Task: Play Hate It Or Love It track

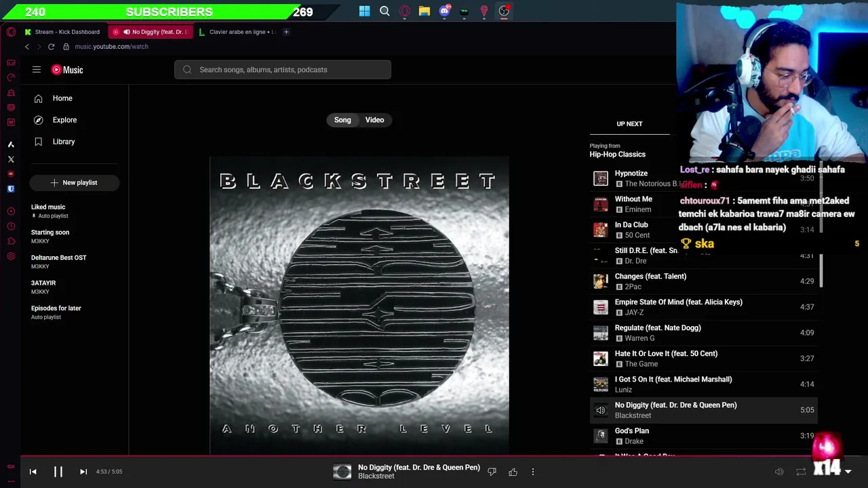Action: click(703, 359)
